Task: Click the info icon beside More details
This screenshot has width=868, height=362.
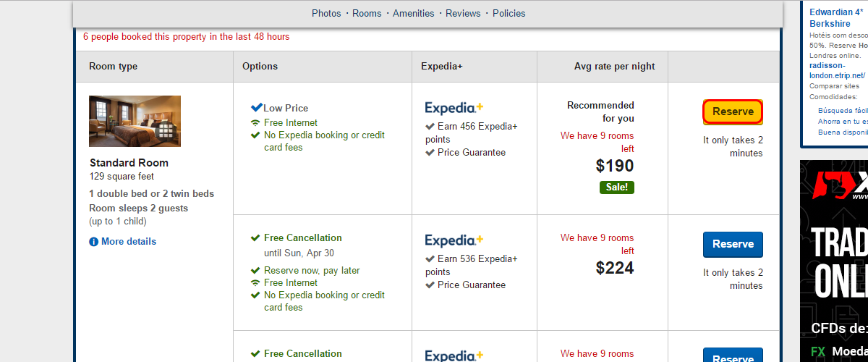Action: tap(93, 242)
